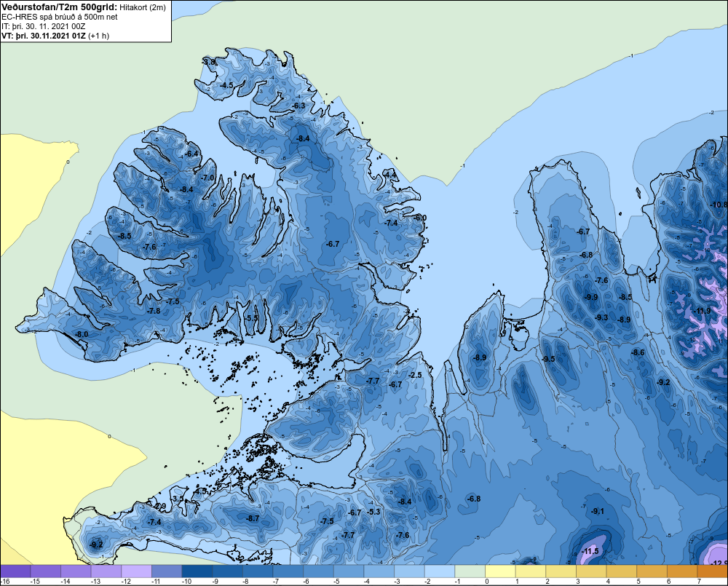Click the initial time 'IT: þri. 30. 11. 2021 00Z'
This screenshot has height=586, width=728.
coord(43,26)
